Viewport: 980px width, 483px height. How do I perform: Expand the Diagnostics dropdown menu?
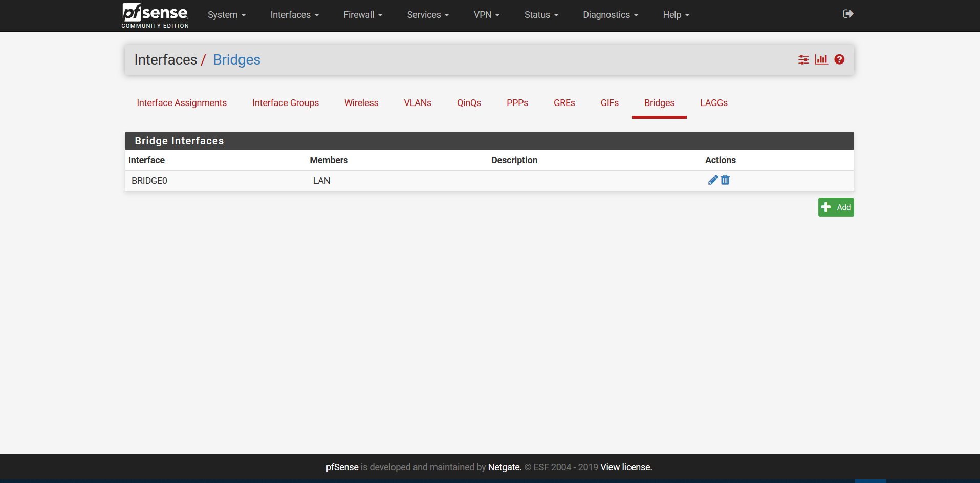611,15
